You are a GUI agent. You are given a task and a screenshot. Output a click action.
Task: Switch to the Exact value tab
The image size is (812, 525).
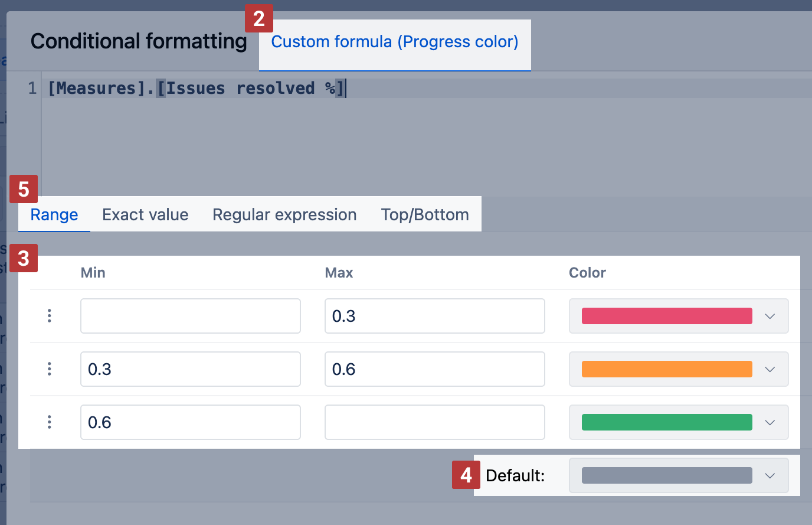[145, 214]
